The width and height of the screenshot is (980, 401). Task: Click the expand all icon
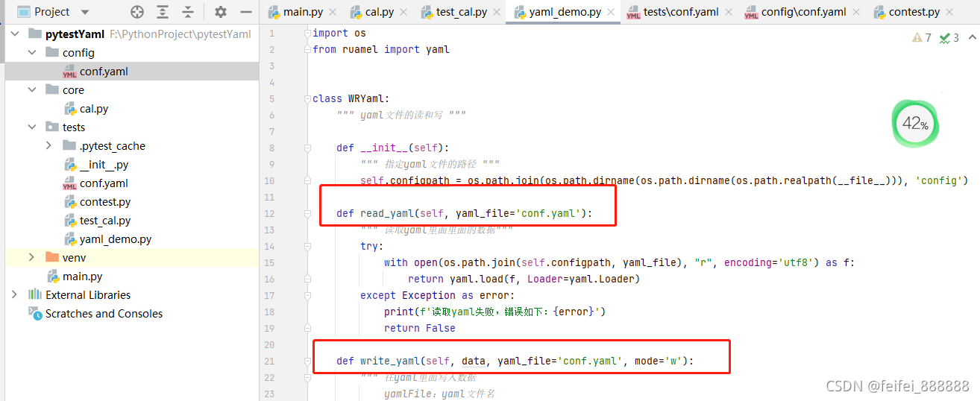coord(163,12)
